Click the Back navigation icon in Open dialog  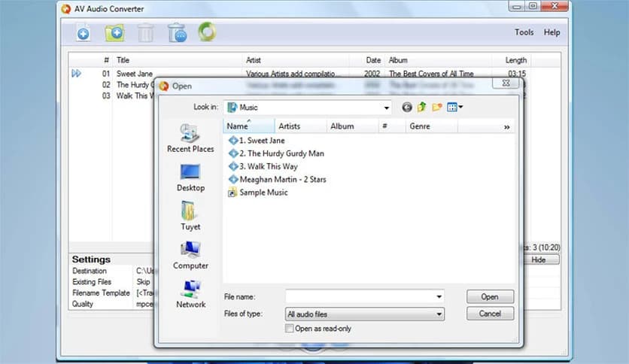407,107
